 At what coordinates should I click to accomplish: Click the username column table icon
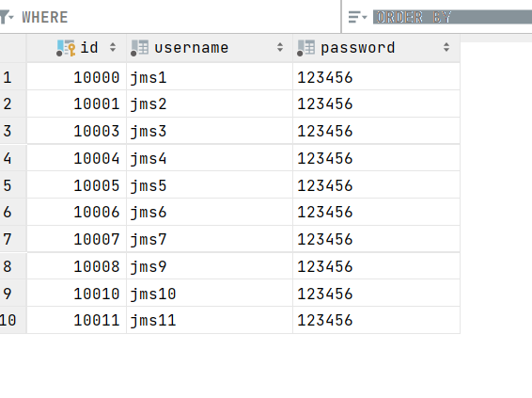tap(139, 48)
